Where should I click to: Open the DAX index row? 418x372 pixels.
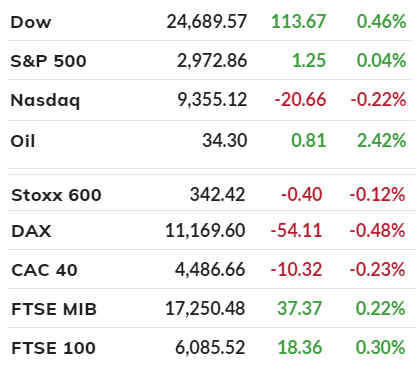212,230
